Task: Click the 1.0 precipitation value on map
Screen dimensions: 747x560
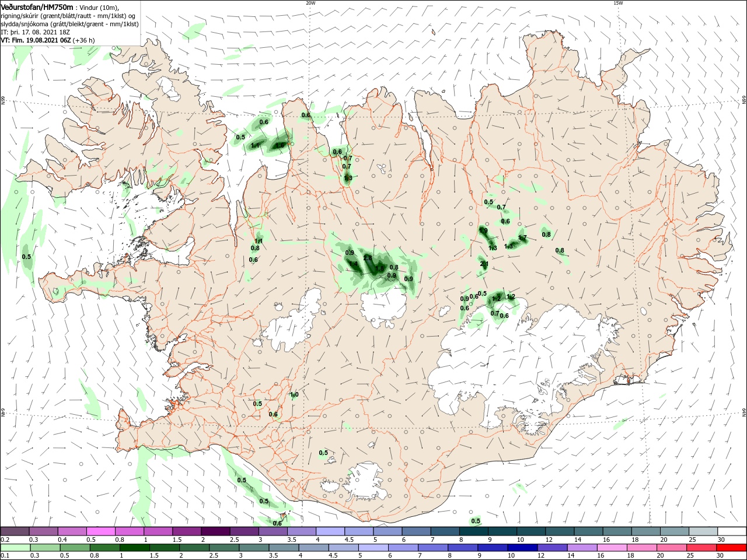Action: pos(294,395)
